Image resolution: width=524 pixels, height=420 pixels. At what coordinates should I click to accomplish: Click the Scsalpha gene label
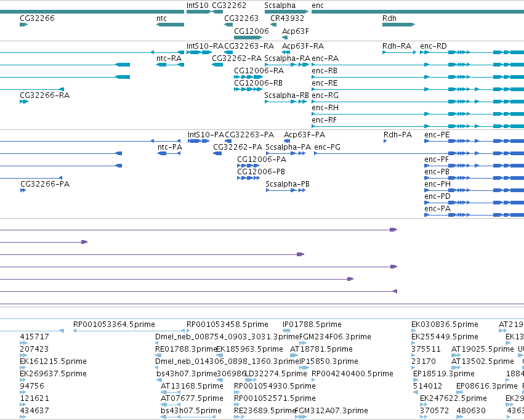pos(280,6)
